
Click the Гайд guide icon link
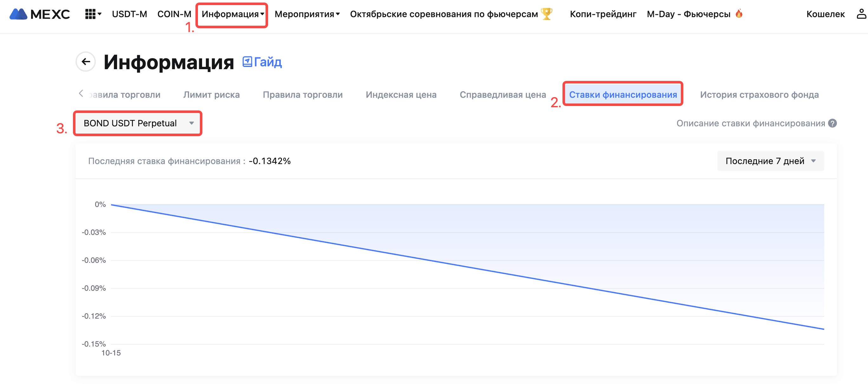pyautogui.click(x=247, y=62)
